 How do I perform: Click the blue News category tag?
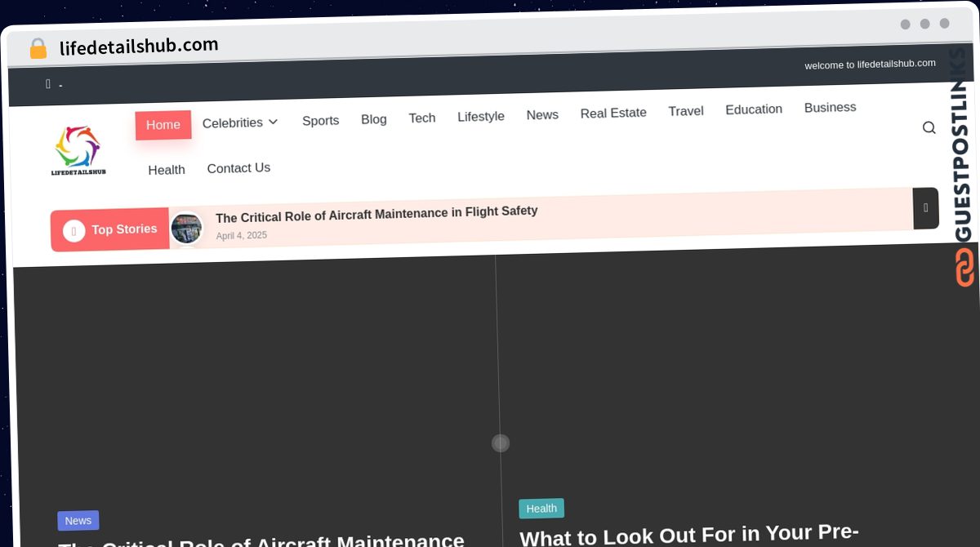pos(78,521)
